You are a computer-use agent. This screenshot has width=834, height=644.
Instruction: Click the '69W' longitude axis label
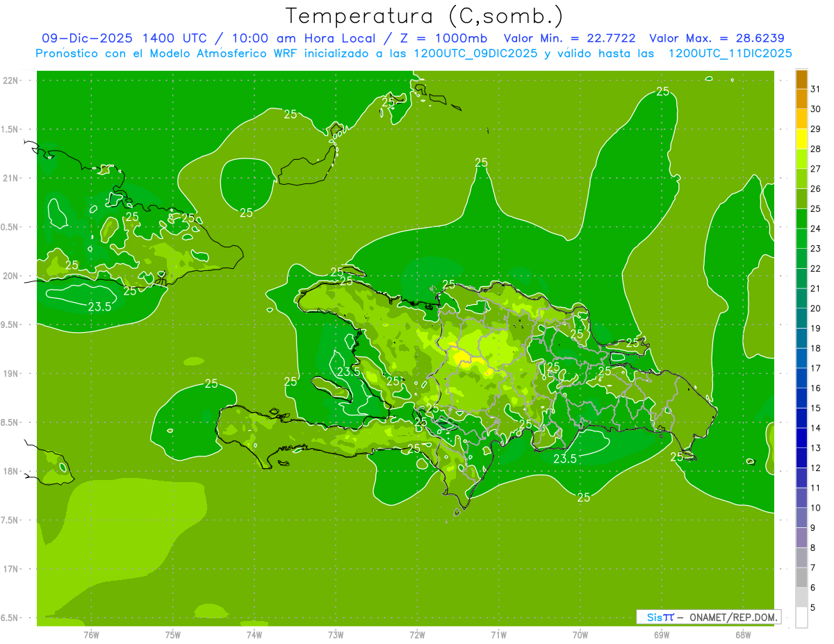point(661,634)
